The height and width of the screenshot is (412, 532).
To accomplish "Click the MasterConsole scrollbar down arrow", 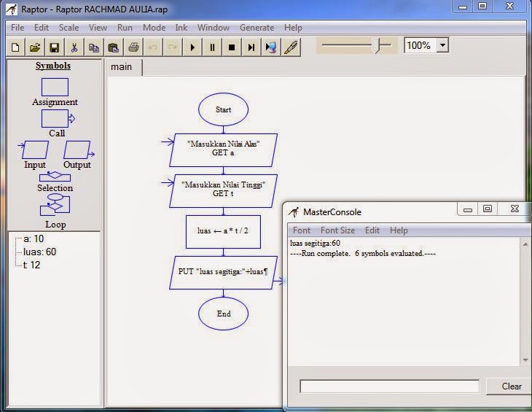I will tap(525, 359).
